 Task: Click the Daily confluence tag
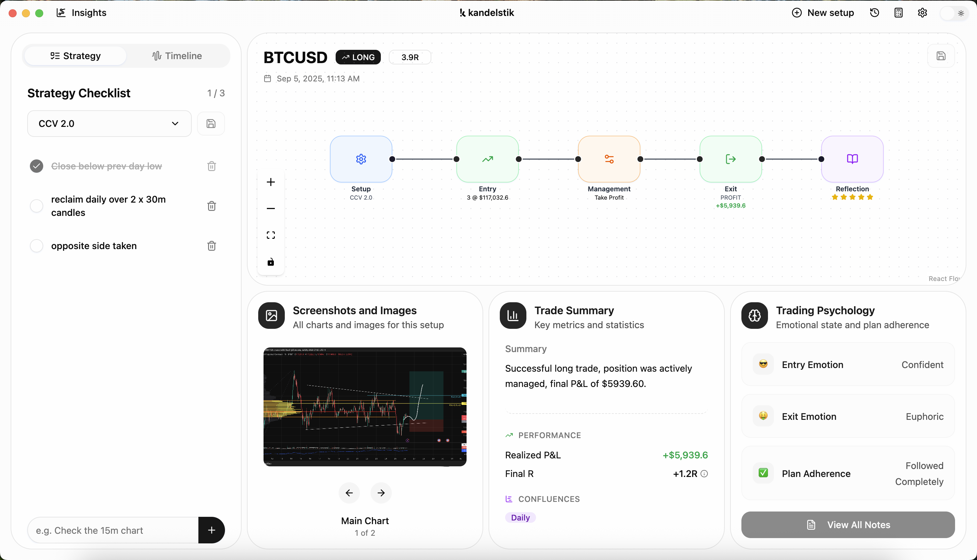(520, 517)
